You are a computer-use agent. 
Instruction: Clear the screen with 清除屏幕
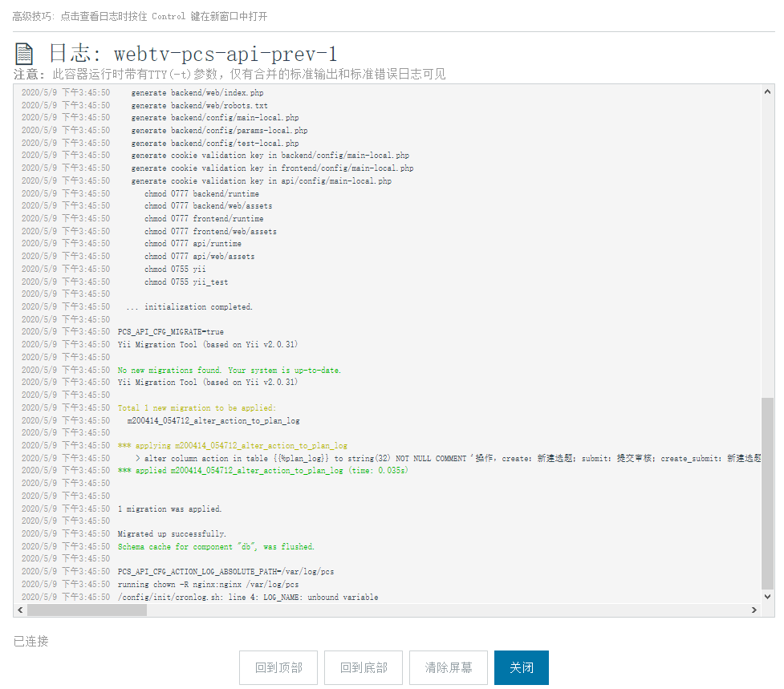coord(448,667)
